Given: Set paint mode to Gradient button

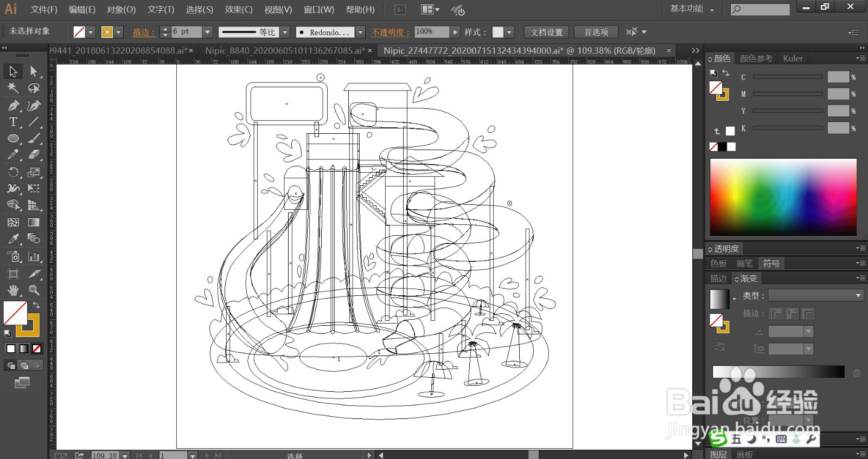Looking at the screenshot, I should (24, 348).
